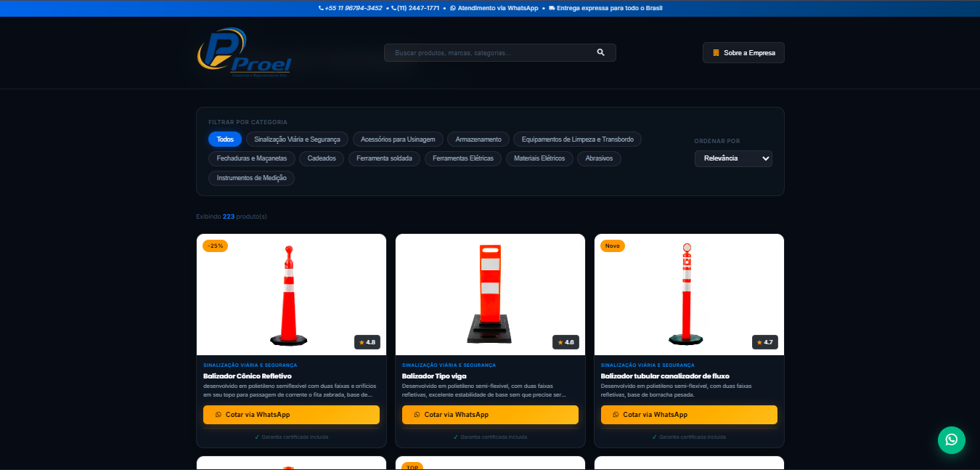Screen dimensions: 980x470
Task: Click the Balizador Cônico Refletivo title
Action: (248, 376)
